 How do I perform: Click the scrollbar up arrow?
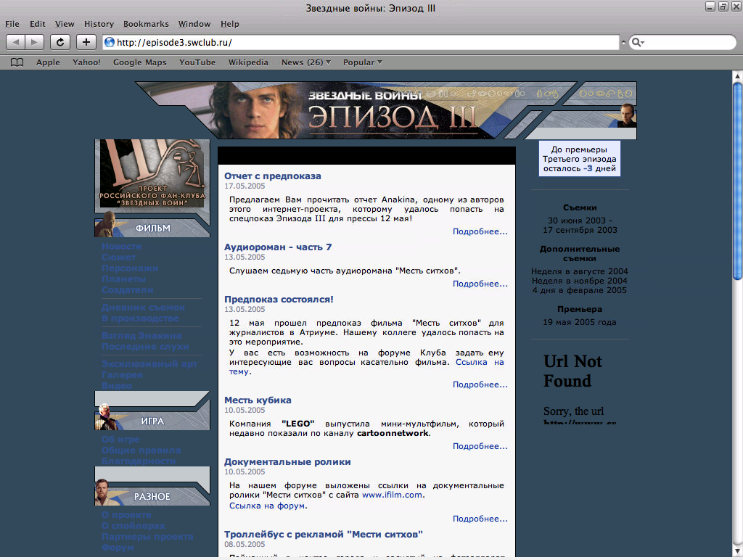pos(737,75)
